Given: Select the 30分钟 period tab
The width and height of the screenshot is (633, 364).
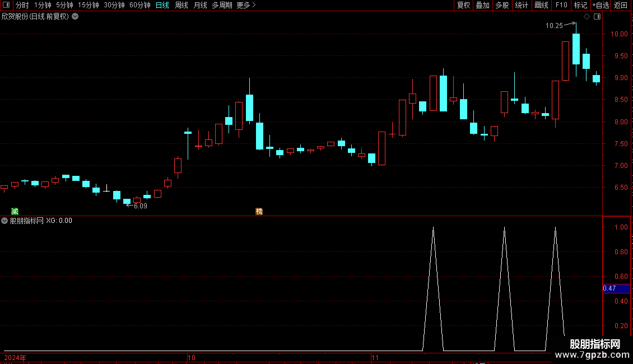Looking at the screenshot, I should pyautogui.click(x=114, y=5).
